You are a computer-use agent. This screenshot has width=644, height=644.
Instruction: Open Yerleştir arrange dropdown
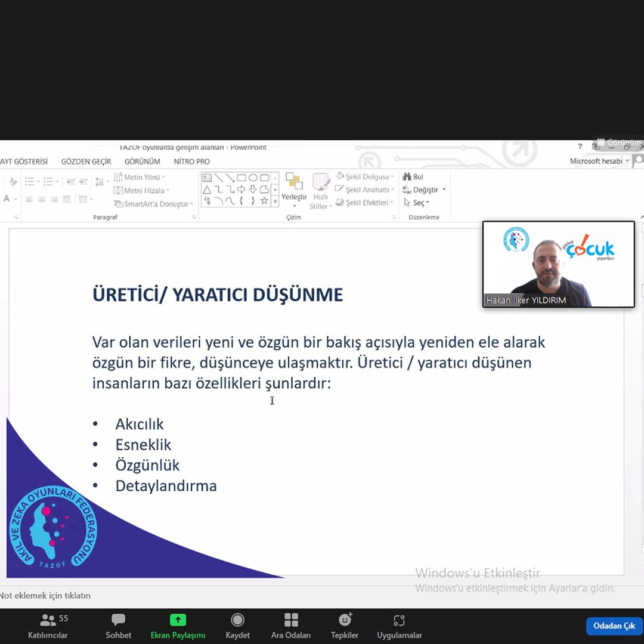pos(294,190)
